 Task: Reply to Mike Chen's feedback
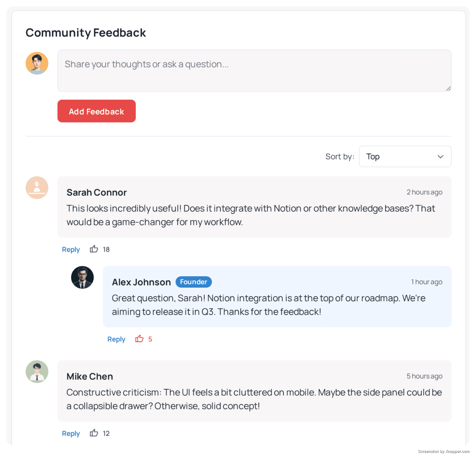pos(71,433)
